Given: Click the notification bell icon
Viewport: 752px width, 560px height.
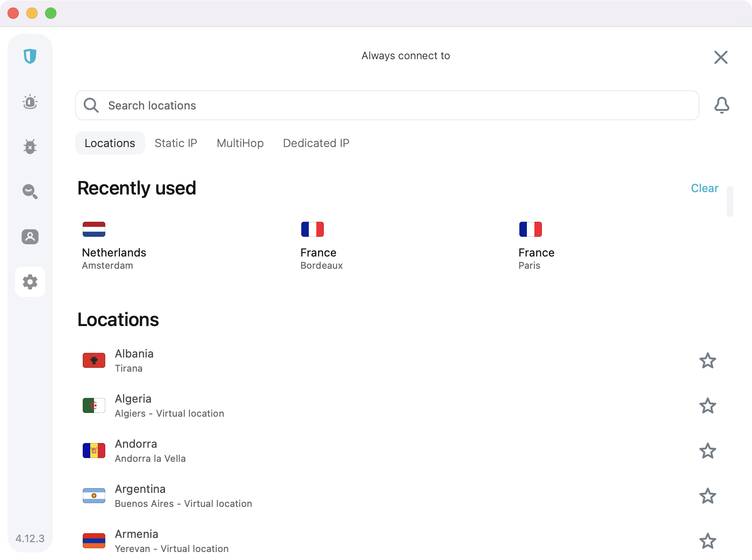Looking at the screenshot, I should coord(721,105).
